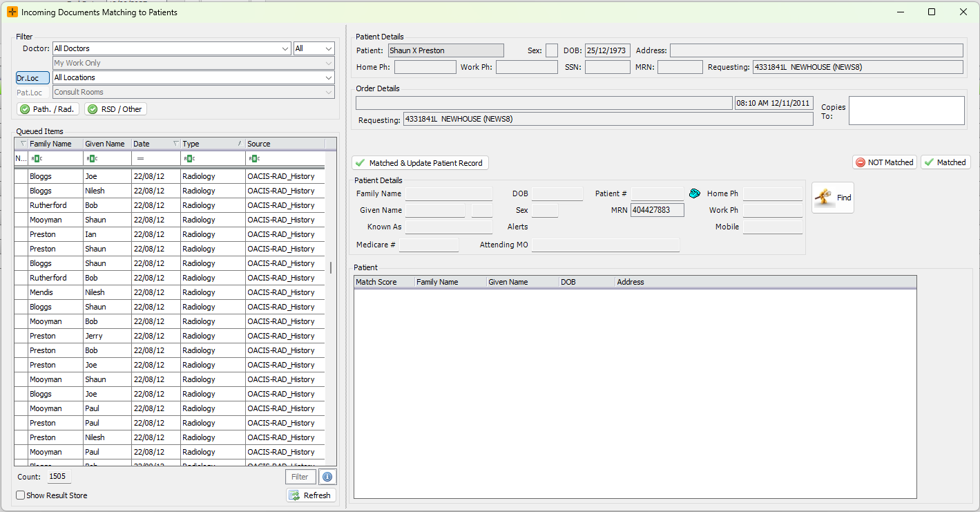Click the red NOT Matched button
The image size is (980, 512).
point(884,162)
